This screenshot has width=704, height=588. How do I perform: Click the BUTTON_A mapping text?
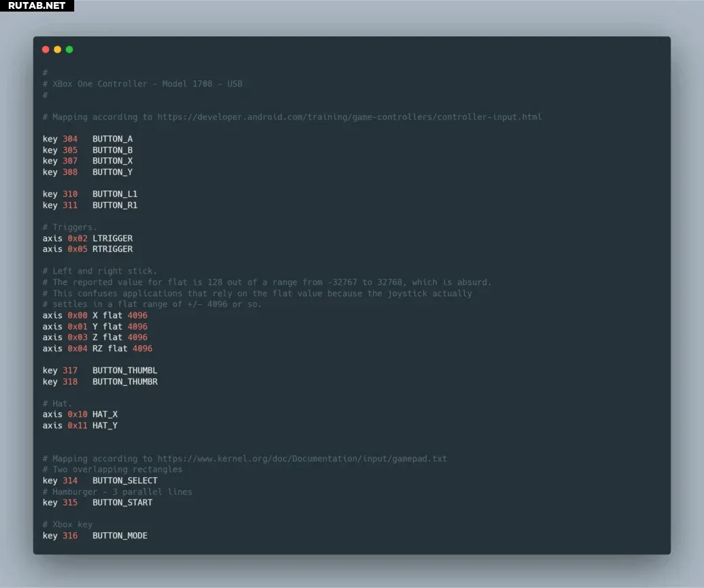tap(112, 139)
